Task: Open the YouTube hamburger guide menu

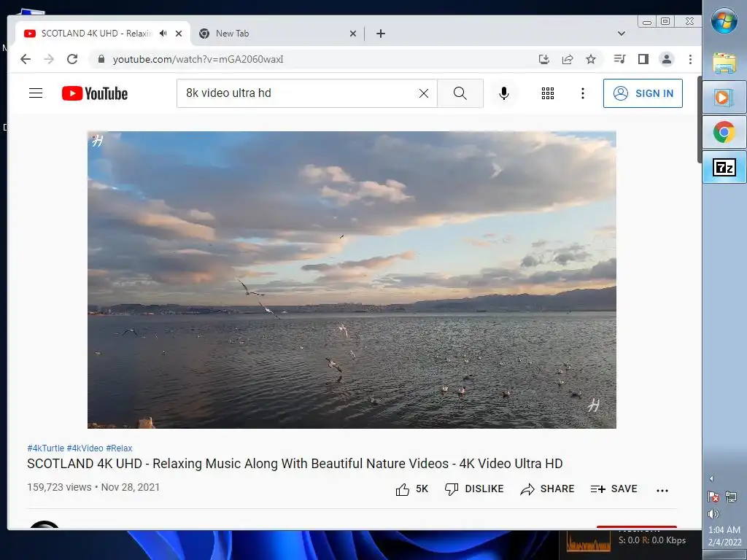Action: [x=36, y=93]
